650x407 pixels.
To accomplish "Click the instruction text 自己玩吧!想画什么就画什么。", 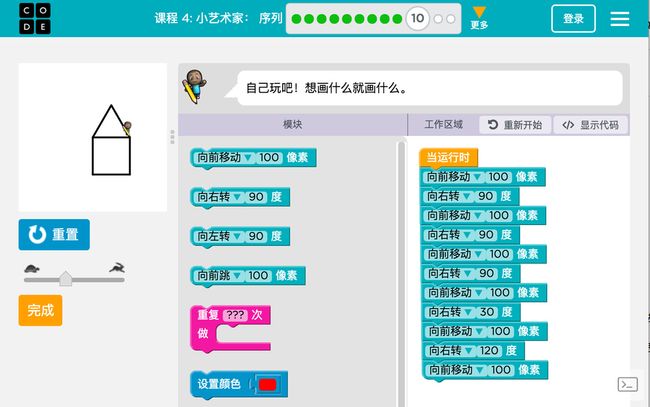I will pos(327,88).
